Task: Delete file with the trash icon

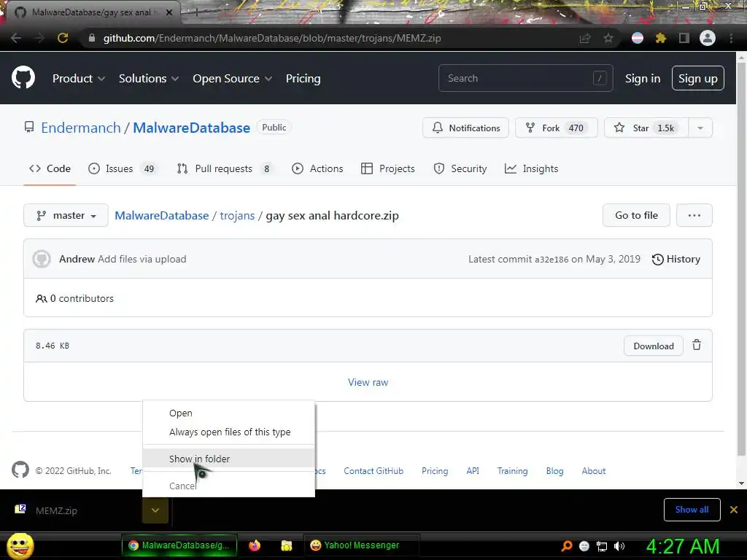Action: (x=697, y=345)
